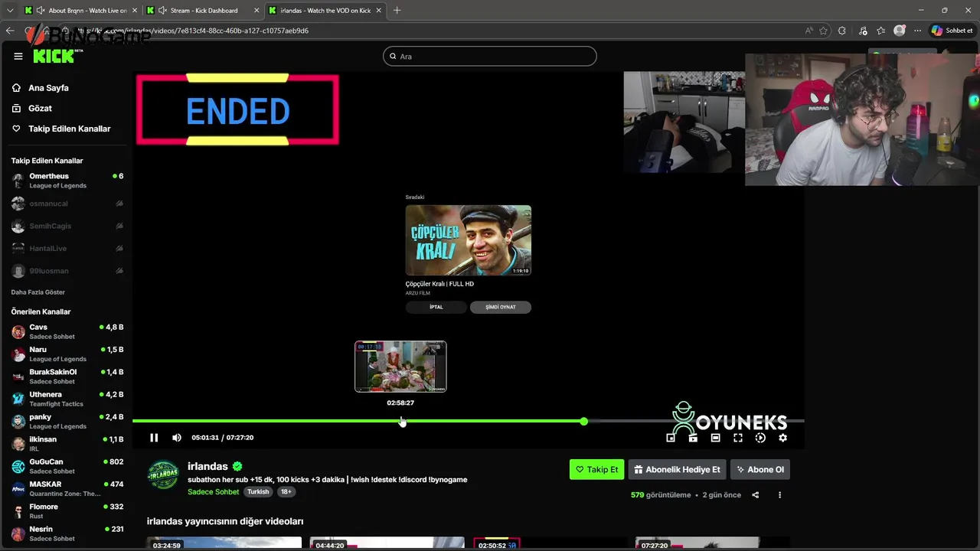
Task: Click the Turkish language tag
Action: coord(258,492)
